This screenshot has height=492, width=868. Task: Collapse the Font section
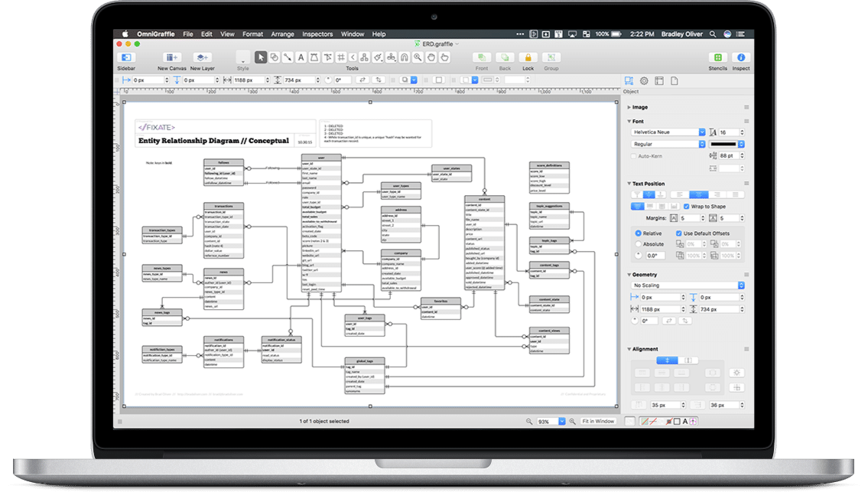click(629, 122)
